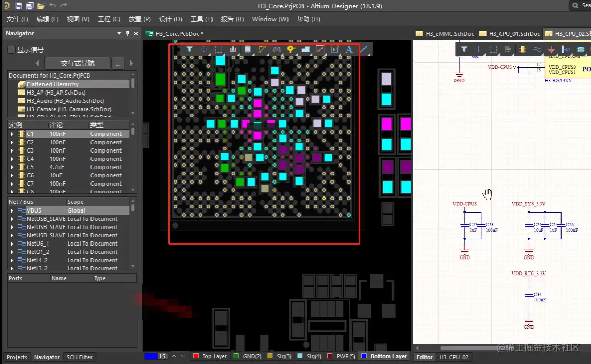Select the place component chip icon in PCB toolbar

coord(248,50)
